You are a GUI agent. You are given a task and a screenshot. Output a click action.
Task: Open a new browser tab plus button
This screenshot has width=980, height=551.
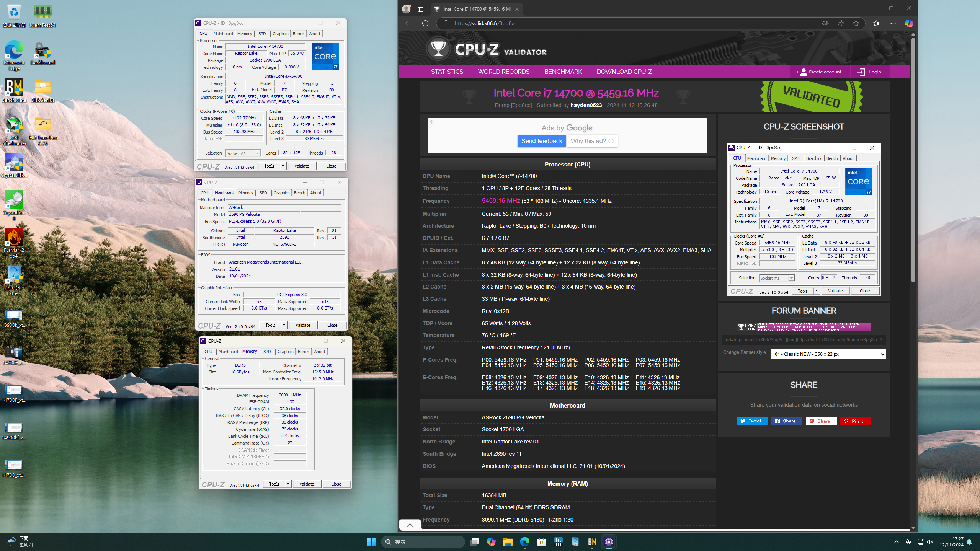(531, 9)
